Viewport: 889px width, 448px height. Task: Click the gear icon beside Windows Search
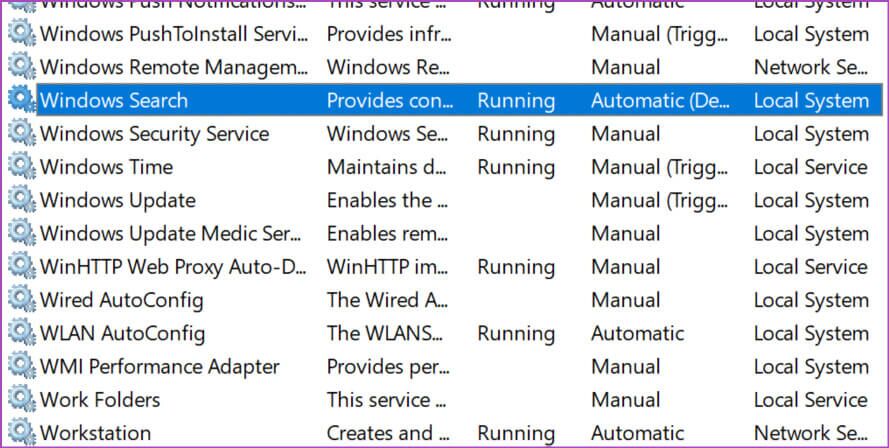click(x=20, y=100)
